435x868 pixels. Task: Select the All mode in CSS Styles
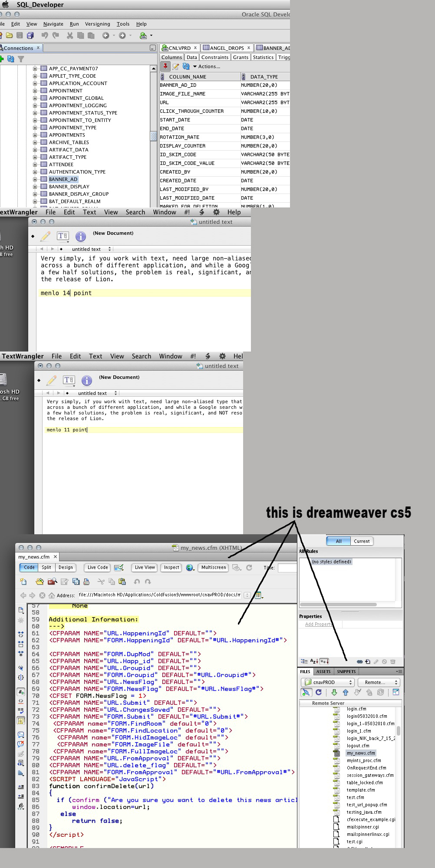[x=338, y=541]
